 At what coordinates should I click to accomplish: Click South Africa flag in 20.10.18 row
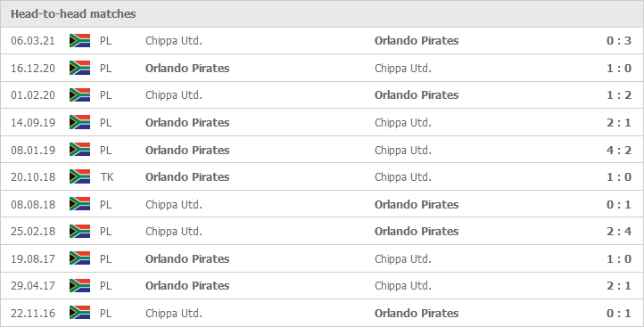click(79, 176)
